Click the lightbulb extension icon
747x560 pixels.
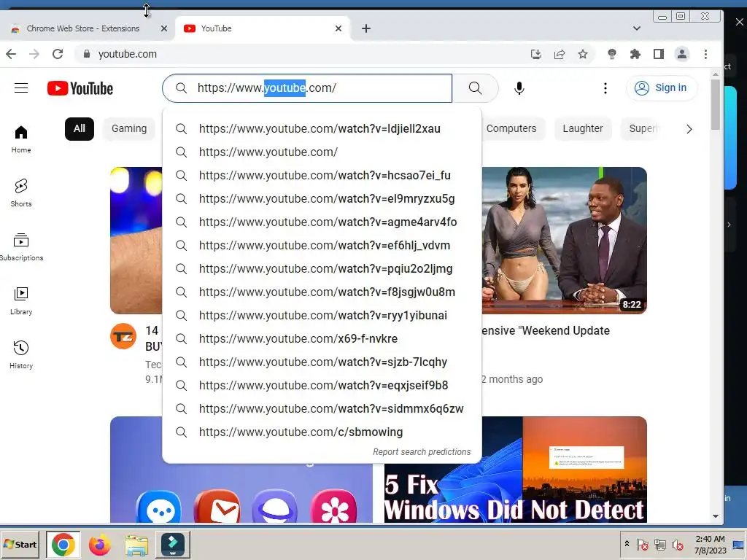pyautogui.click(x=612, y=54)
